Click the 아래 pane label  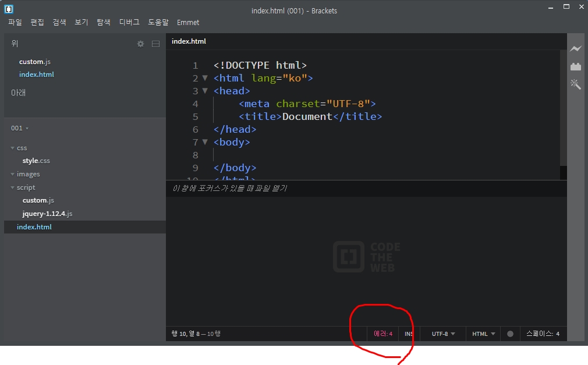coord(18,93)
